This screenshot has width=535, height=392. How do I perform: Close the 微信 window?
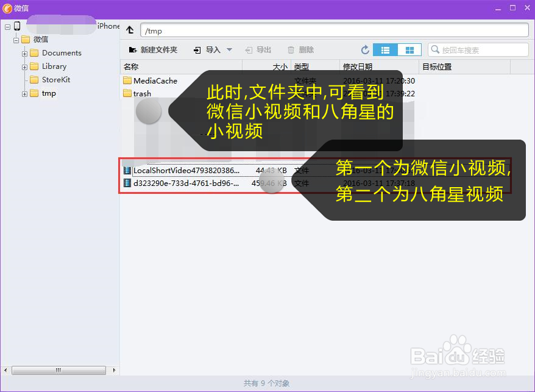point(527,8)
